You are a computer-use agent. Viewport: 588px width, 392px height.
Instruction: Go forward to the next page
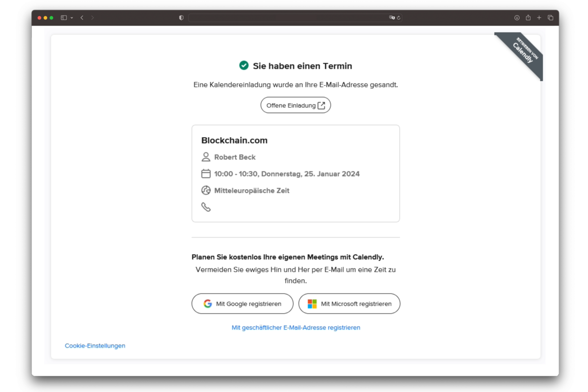(x=92, y=18)
